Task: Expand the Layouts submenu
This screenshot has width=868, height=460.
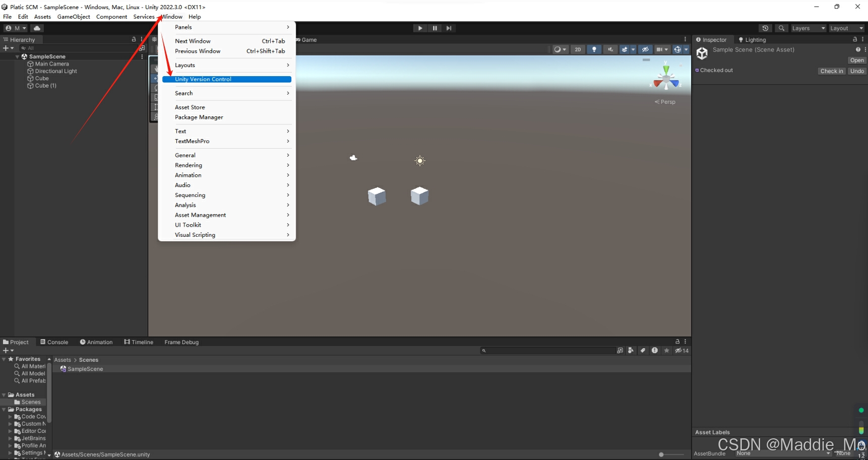Action: (x=227, y=65)
